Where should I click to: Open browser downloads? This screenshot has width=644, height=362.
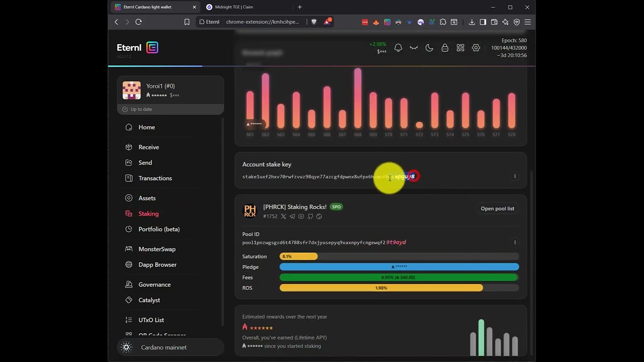click(472, 22)
